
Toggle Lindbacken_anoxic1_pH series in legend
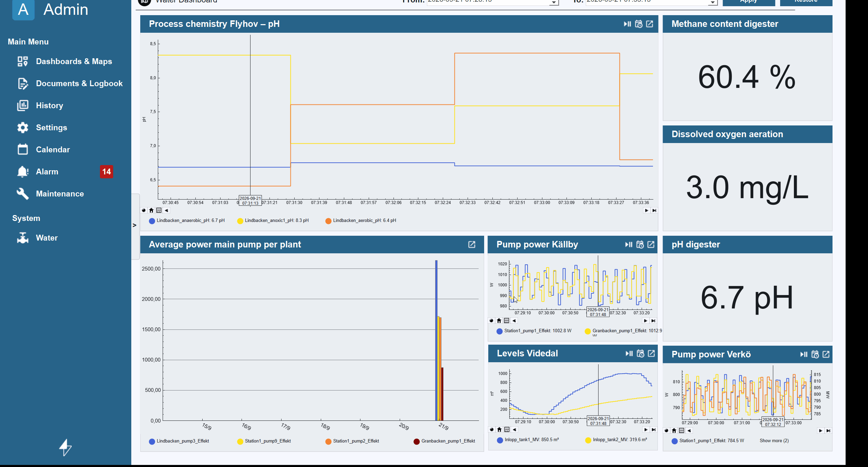273,221
